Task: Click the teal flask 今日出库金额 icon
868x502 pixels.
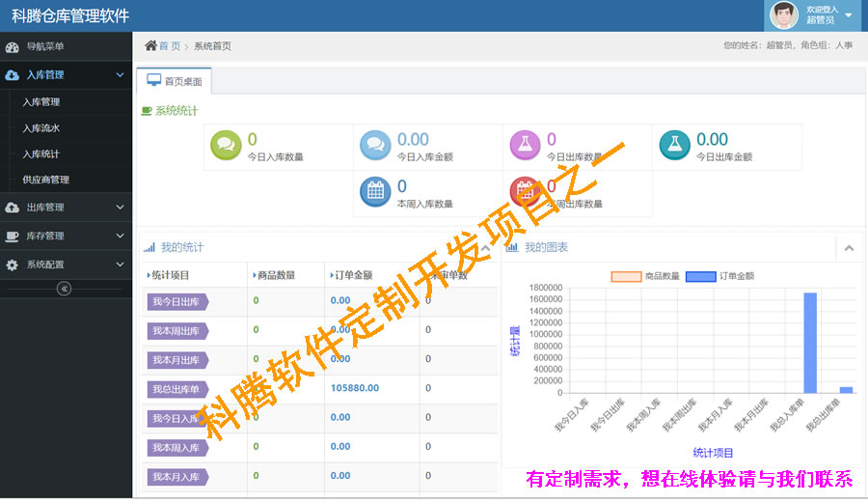Action: [x=674, y=145]
